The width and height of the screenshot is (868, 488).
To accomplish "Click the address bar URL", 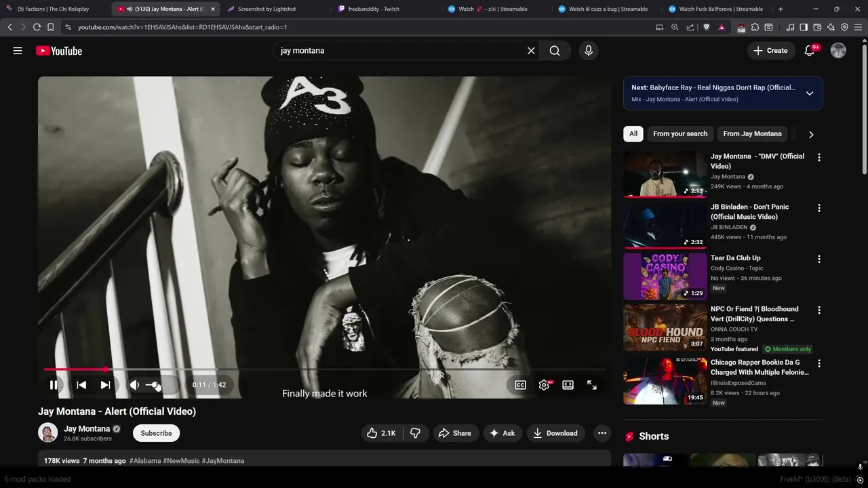I will point(182,27).
